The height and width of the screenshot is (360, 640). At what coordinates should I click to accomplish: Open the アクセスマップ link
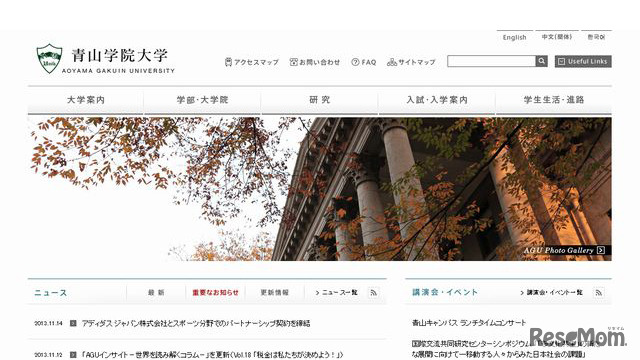point(256,62)
